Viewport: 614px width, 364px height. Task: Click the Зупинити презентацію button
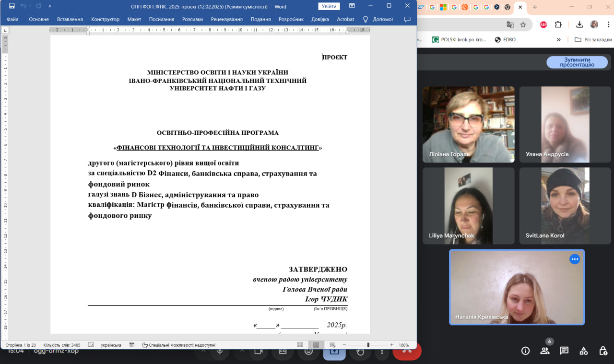click(x=577, y=62)
